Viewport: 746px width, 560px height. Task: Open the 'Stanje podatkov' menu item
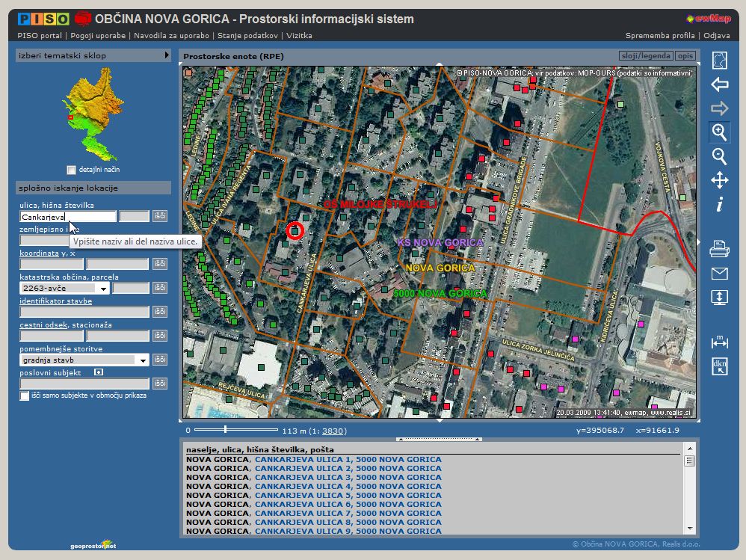pyautogui.click(x=247, y=35)
